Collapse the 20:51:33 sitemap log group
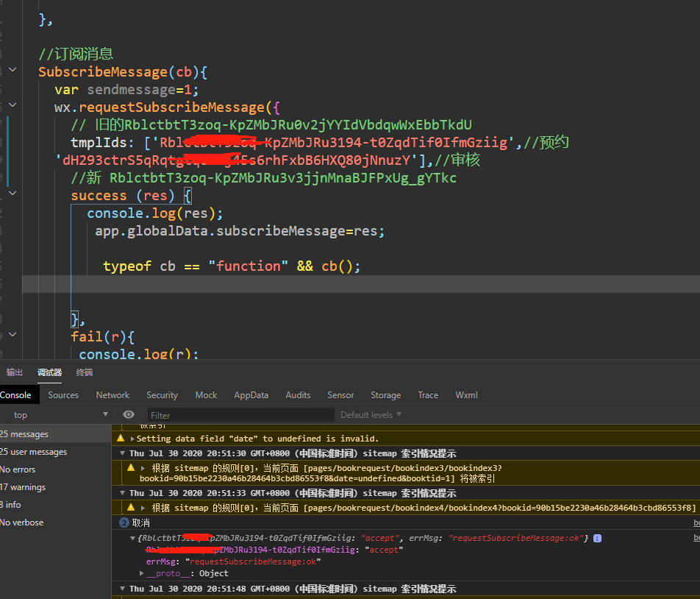Image resolution: width=700 pixels, height=599 pixels. click(122, 493)
